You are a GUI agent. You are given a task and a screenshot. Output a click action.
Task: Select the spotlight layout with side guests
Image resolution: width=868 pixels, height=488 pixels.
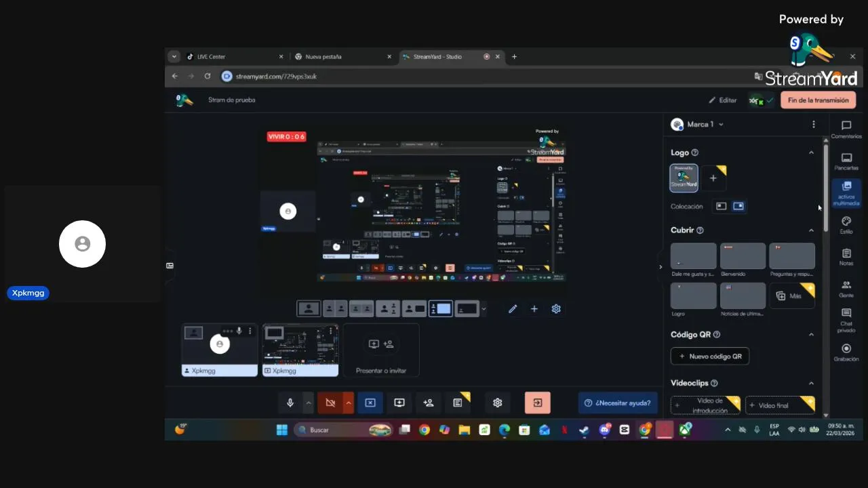pos(388,309)
